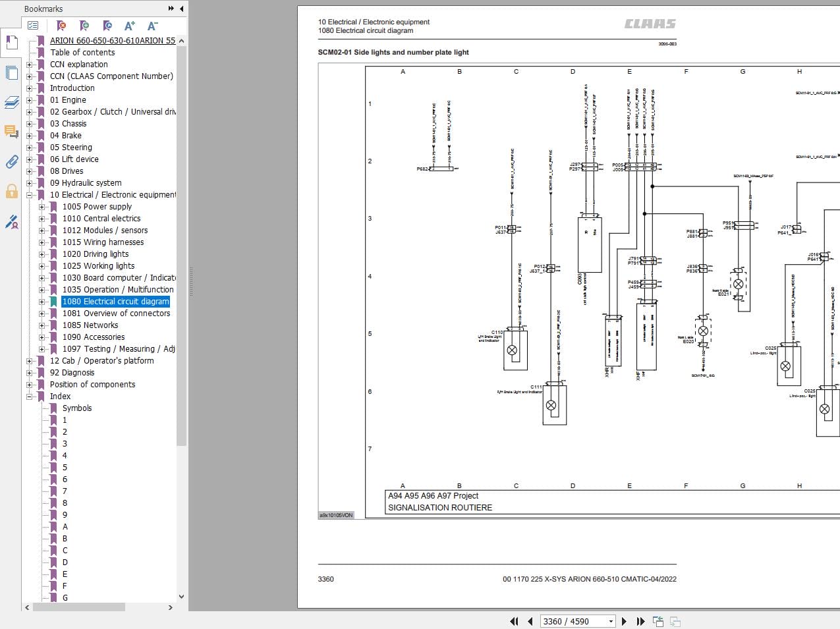The image size is (840, 629).
Task: Go to the next page
Action: 625,621
